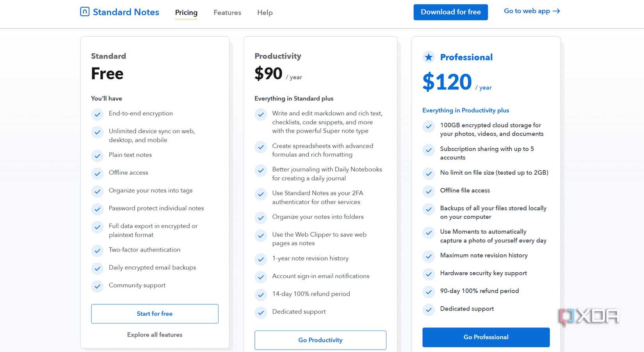Click the arrow icon next to Go to web app
The image size is (644, 352).
click(557, 11)
